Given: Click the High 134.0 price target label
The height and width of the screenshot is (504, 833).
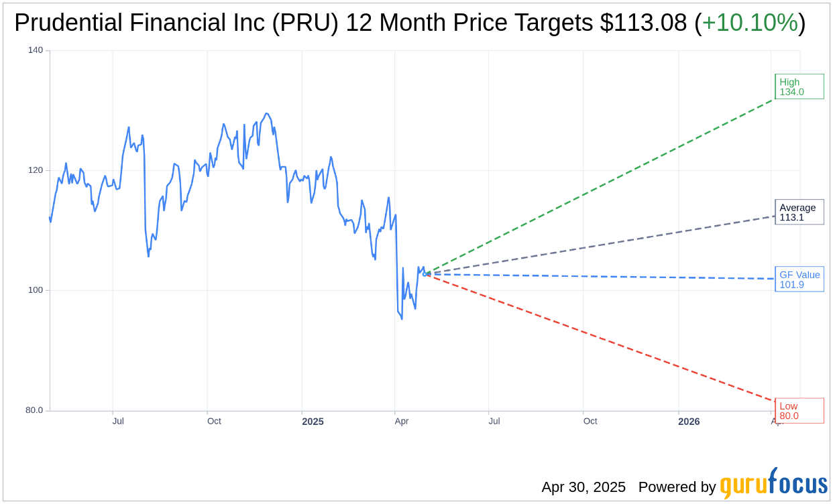Looking at the screenshot, I should coord(799,86).
